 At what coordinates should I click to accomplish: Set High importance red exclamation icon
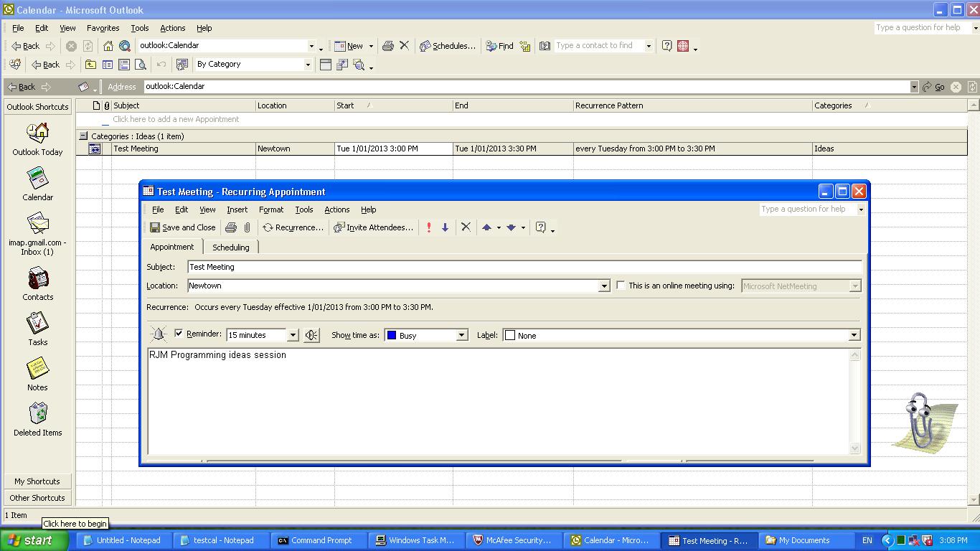tap(429, 227)
